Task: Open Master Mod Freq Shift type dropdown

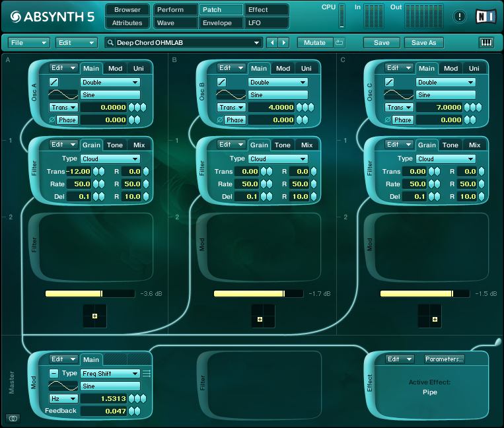Action: click(x=110, y=373)
